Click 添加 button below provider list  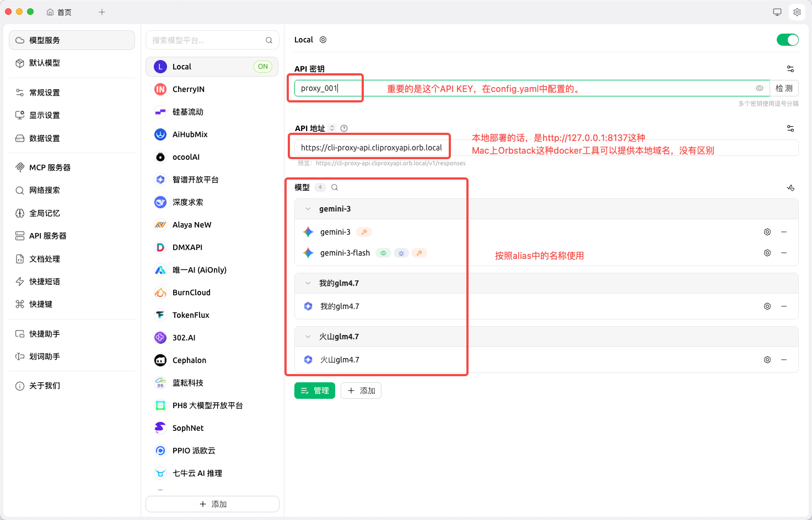[212, 504]
